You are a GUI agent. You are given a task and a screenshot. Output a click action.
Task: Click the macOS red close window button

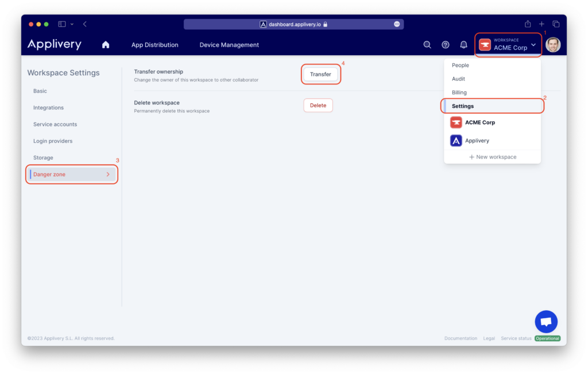(x=31, y=24)
